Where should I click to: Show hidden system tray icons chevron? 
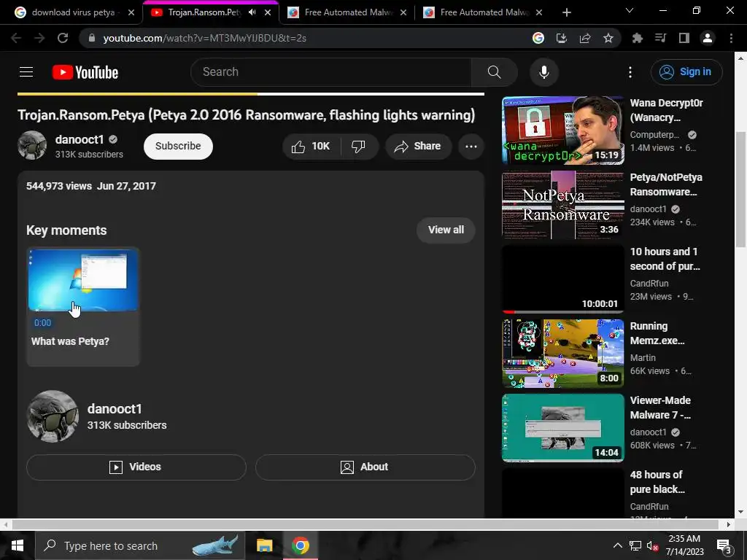[617, 545]
